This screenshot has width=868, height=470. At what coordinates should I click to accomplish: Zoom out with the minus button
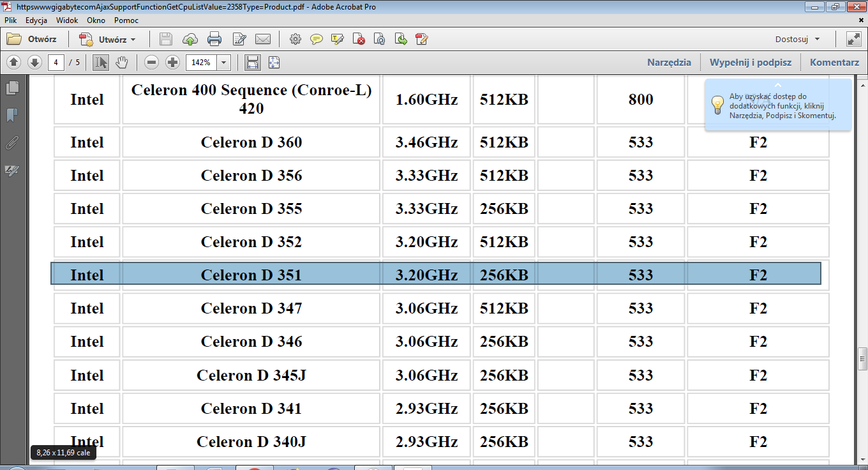[x=151, y=62]
